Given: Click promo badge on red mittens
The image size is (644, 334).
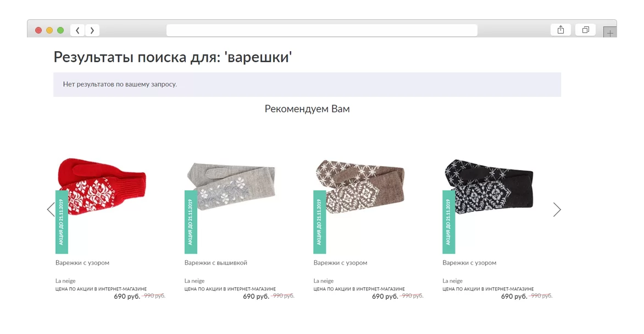Looking at the screenshot, I should coord(62,222).
